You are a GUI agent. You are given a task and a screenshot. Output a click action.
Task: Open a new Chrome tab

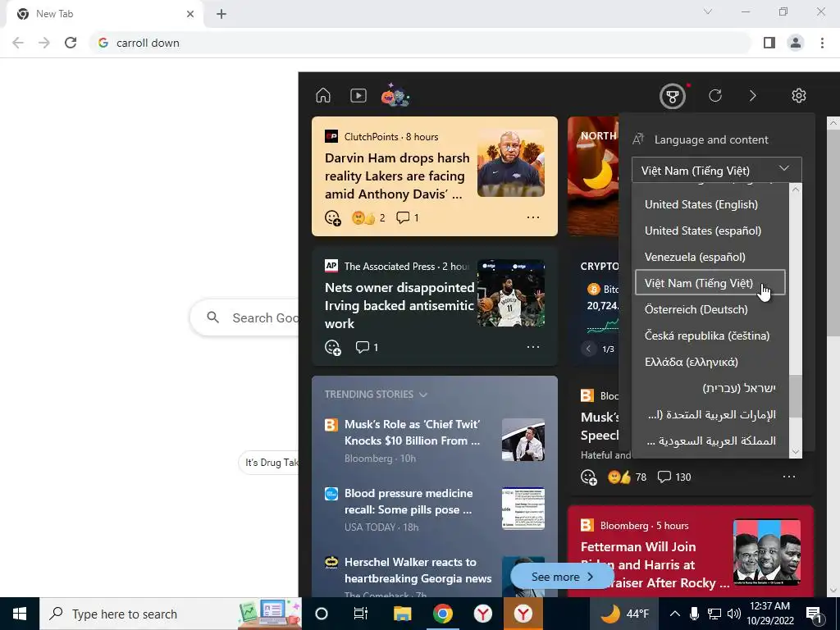(221, 14)
